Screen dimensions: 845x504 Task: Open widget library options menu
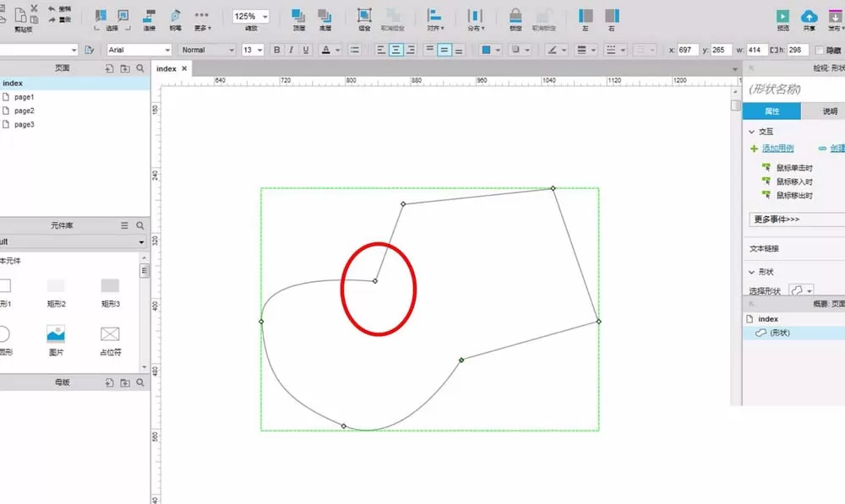[x=124, y=225]
